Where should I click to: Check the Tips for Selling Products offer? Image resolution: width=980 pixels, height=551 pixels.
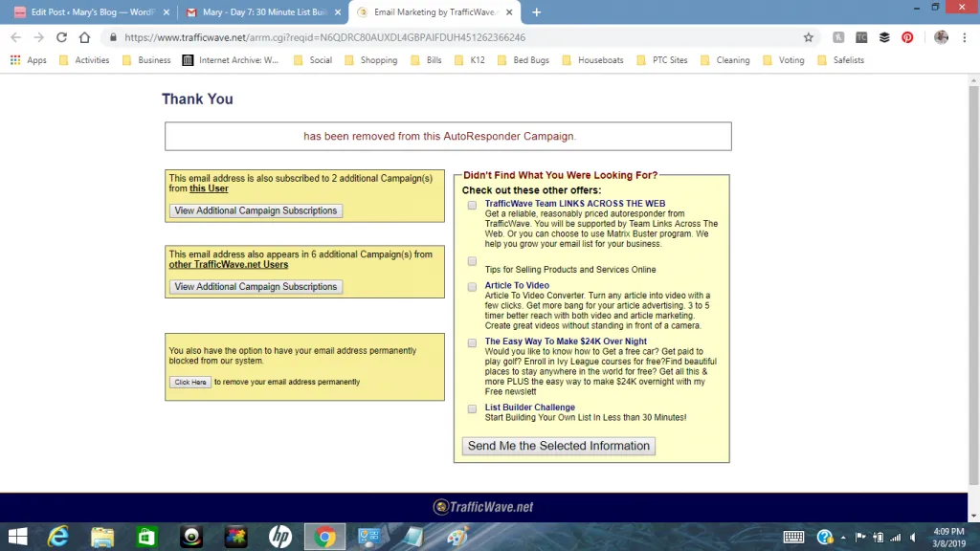click(x=472, y=261)
